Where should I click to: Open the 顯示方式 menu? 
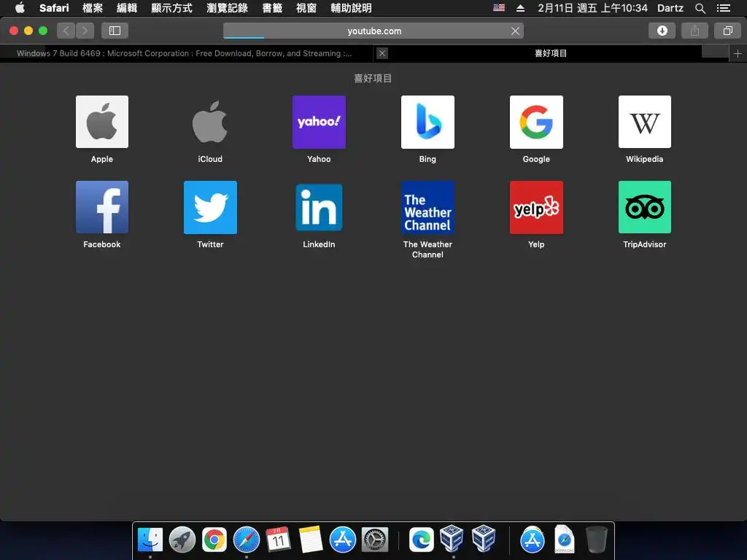(171, 7)
